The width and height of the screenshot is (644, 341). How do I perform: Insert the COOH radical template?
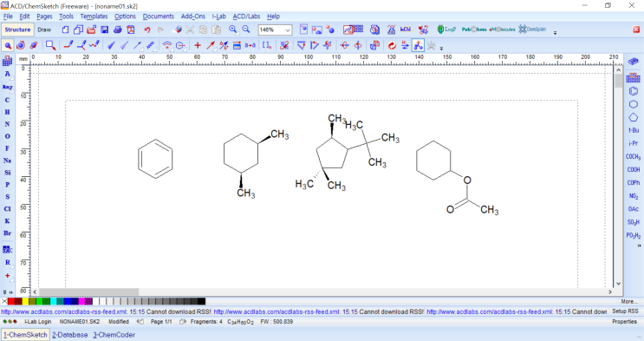click(634, 169)
